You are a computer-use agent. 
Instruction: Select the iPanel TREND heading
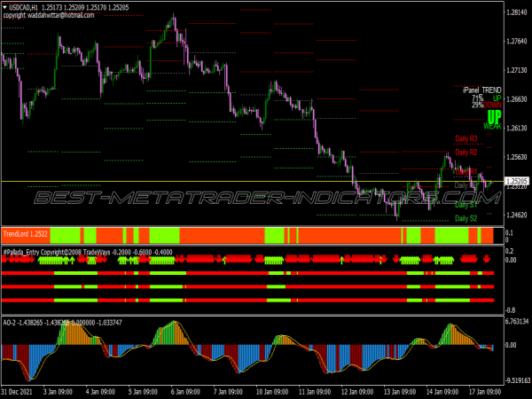click(x=482, y=90)
